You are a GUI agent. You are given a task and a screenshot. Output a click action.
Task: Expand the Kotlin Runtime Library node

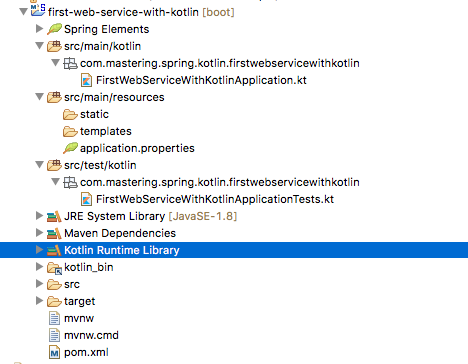(x=39, y=249)
